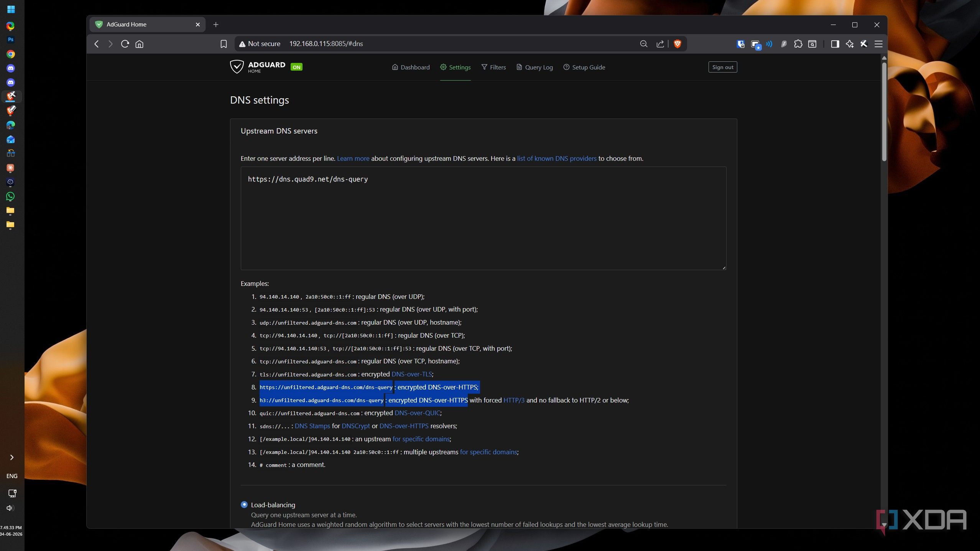Open Photoshop from the taskbar
The image size is (980, 551).
10,40
